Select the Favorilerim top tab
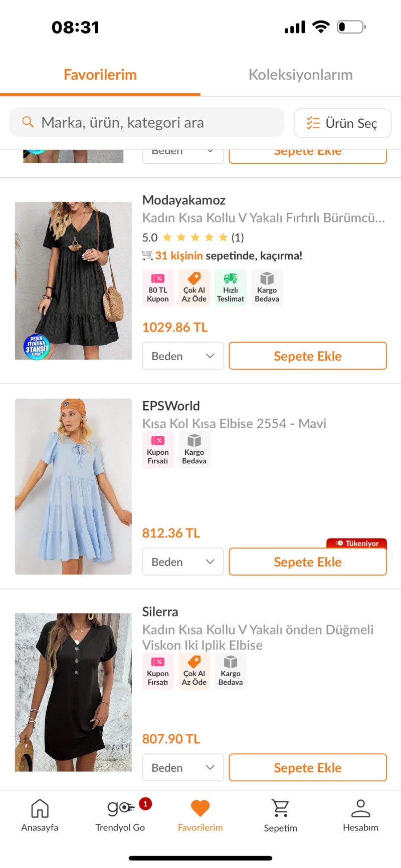The image size is (401, 868). 100,75
